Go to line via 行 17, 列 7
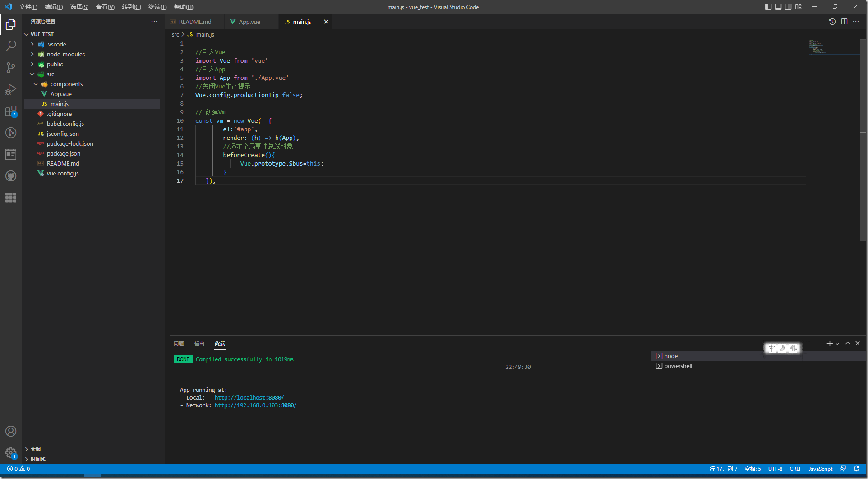868x479 pixels. 723,469
